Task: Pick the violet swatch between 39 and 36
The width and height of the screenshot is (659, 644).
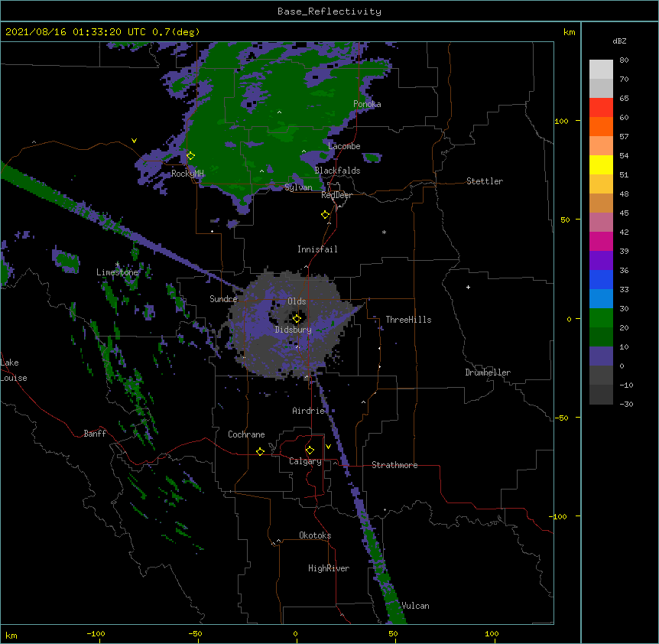Action: [601, 261]
